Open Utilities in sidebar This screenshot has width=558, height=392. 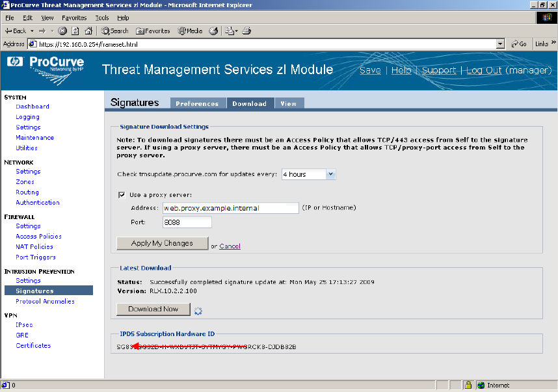click(x=27, y=148)
